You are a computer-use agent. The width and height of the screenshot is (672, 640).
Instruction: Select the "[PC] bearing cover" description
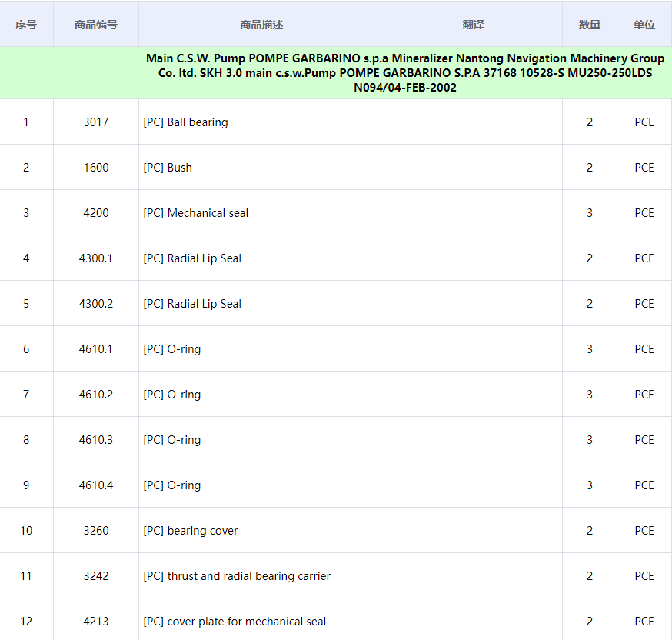pos(190,532)
